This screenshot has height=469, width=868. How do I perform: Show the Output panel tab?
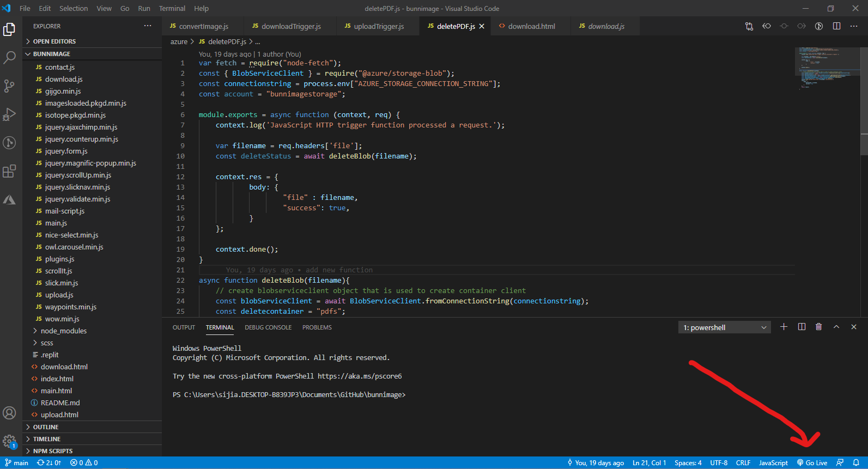tap(184, 327)
